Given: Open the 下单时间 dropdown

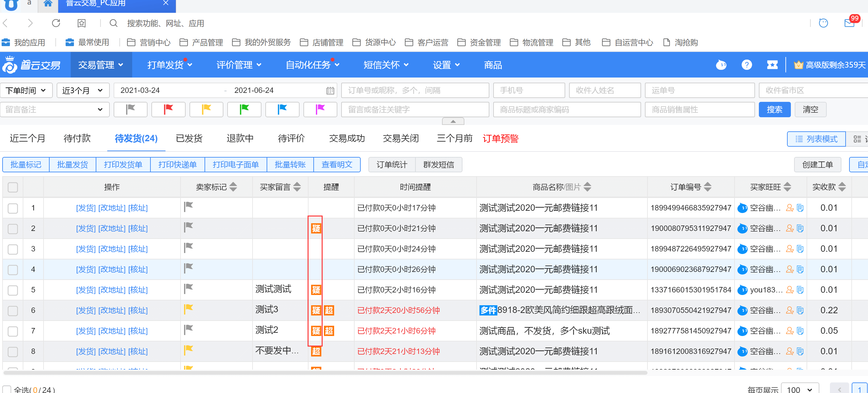Looking at the screenshot, I should pos(26,90).
